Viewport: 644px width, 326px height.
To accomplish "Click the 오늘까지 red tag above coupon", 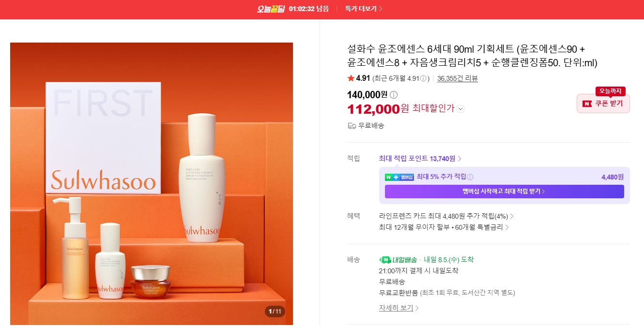I will tap(611, 91).
